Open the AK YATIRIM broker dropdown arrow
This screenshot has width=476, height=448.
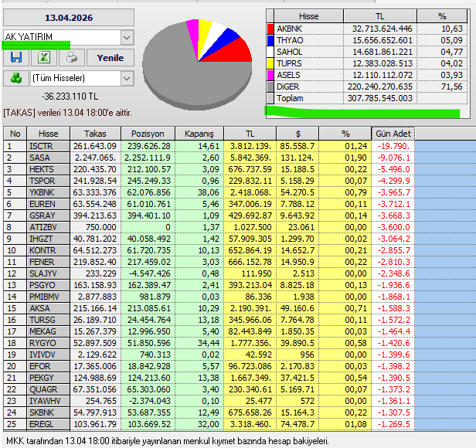pos(127,38)
